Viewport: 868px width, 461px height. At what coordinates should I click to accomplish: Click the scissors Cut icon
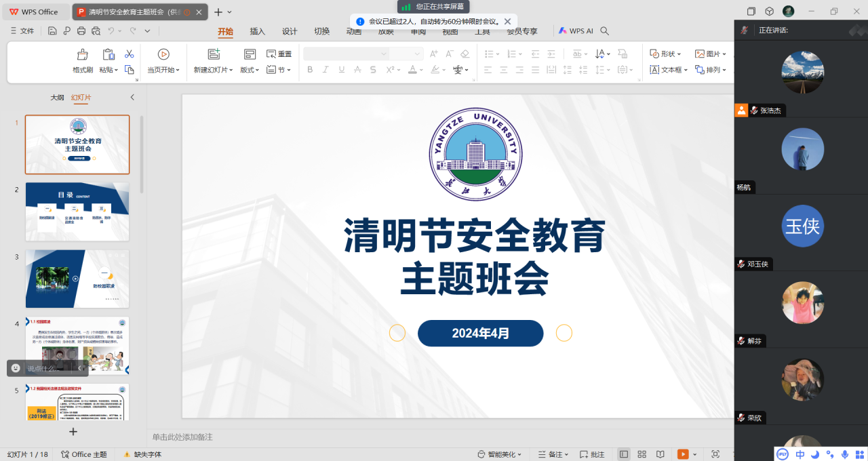tap(129, 54)
